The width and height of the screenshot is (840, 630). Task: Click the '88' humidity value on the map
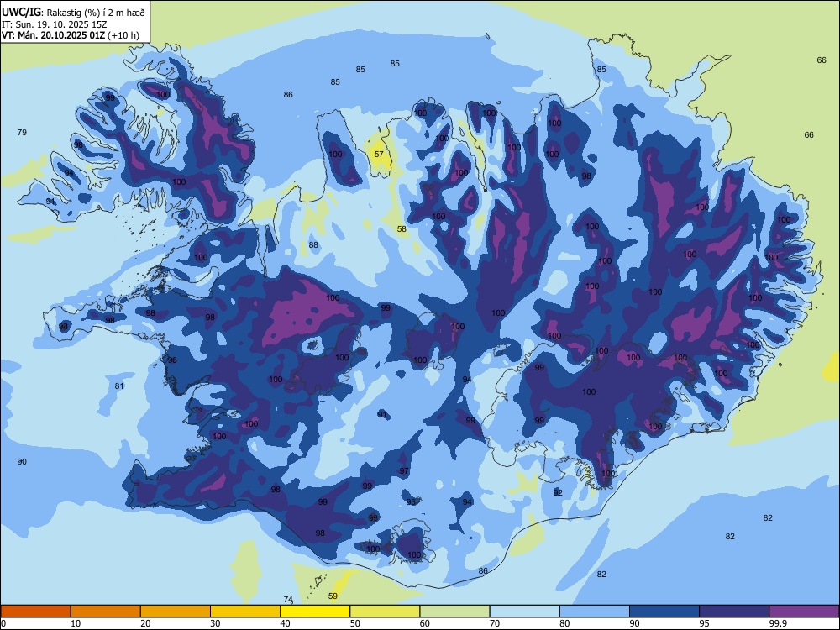coord(313,245)
